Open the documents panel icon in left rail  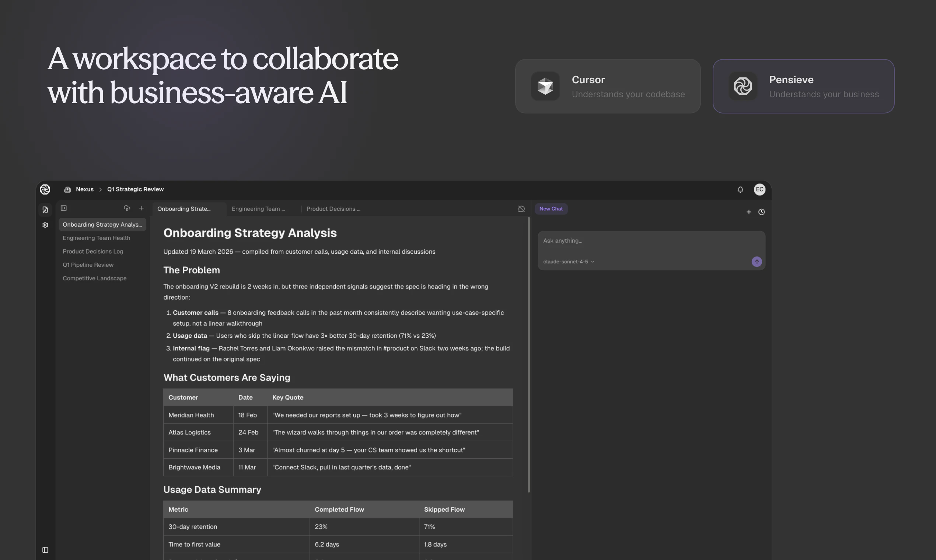click(x=45, y=209)
